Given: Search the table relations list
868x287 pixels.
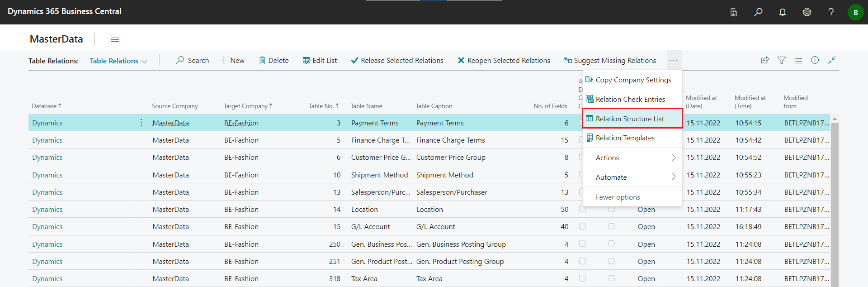Looking at the screenshot, I should pos(193,60).
